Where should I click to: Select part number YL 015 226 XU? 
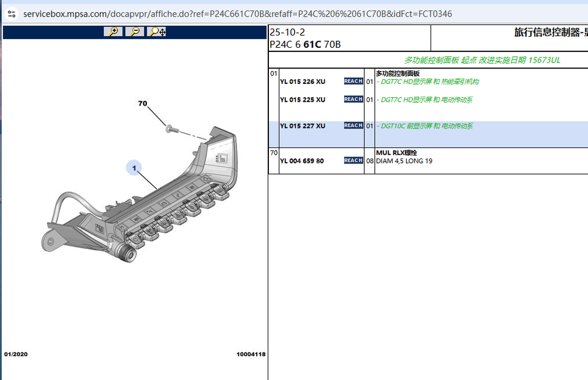point(303,81)
